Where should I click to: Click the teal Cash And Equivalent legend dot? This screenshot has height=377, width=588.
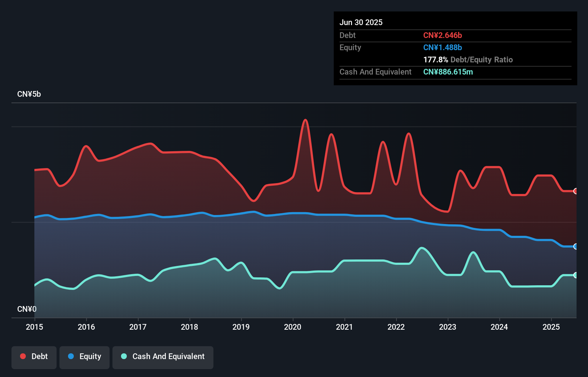[x=124, y=357]
